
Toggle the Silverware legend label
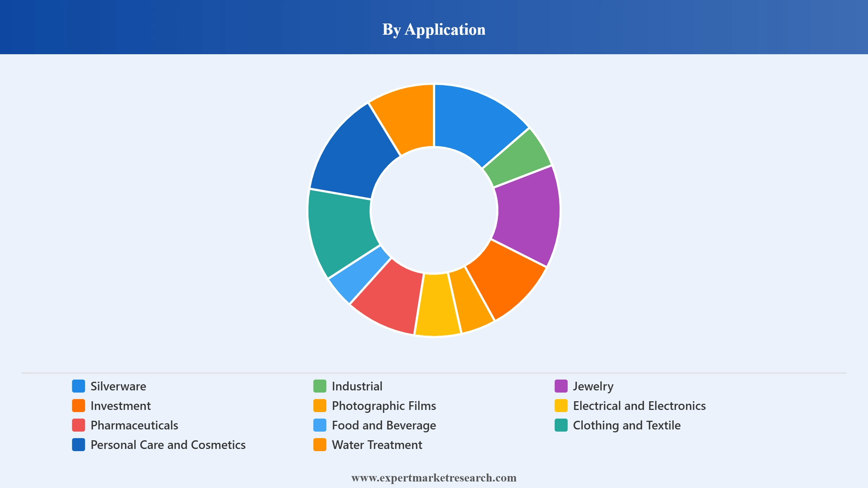coord(118,386)
